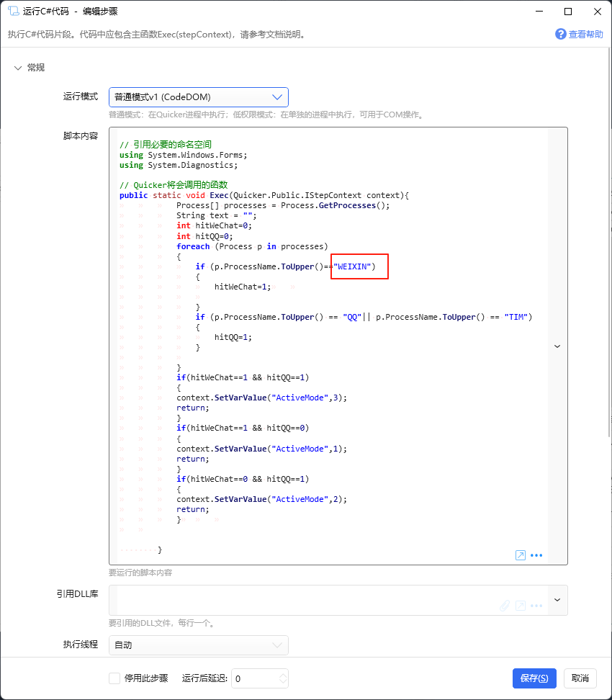Viewport: 612px width, 700px height.
Task: Click the 运行后延迟 number field
Action: [x=255, y=678]
